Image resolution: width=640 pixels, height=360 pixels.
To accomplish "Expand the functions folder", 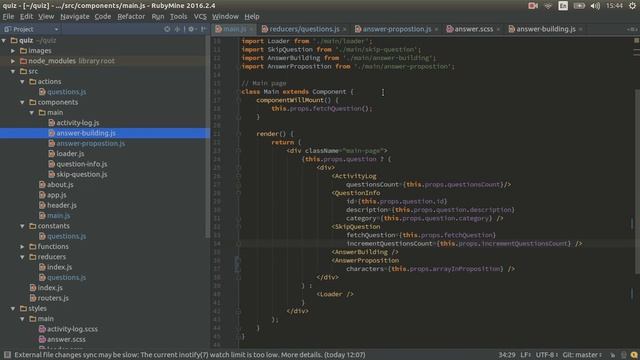I will pyautogui.click(x=22, y=247).
